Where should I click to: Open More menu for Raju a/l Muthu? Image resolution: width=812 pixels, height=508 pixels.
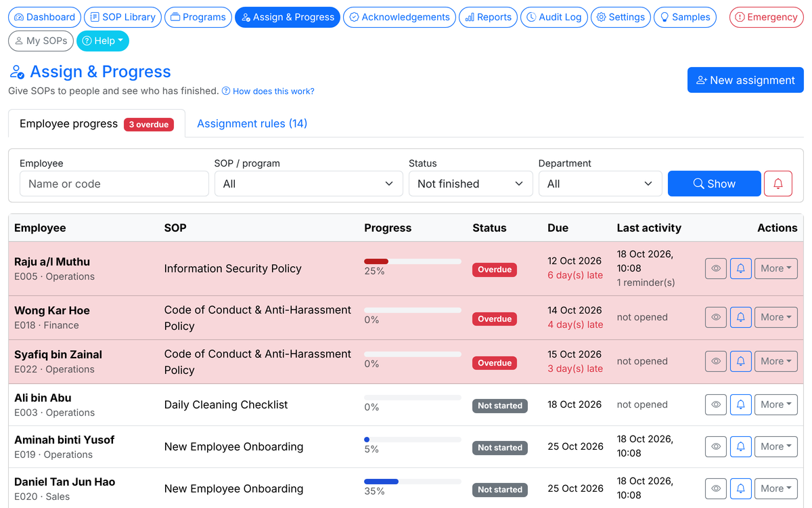tap(776, 268)
